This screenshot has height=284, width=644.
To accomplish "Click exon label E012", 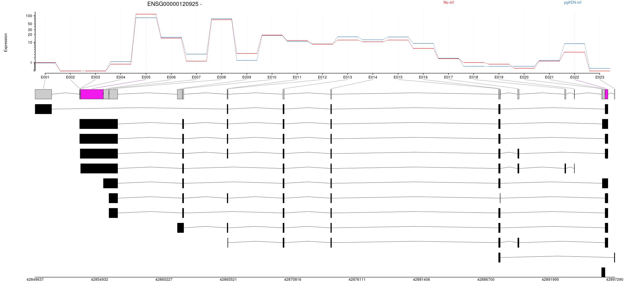I will click(x=322, y=77).
